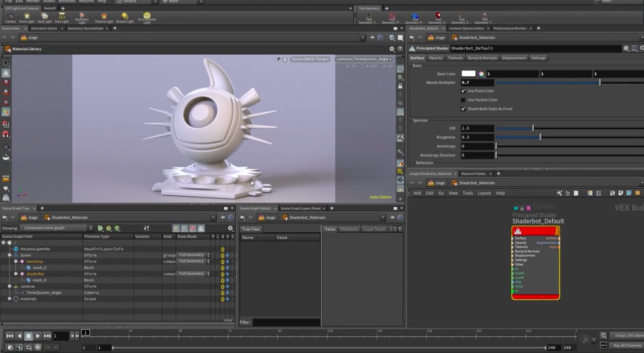Click network editor color palette grid icon

pos(590,193)
